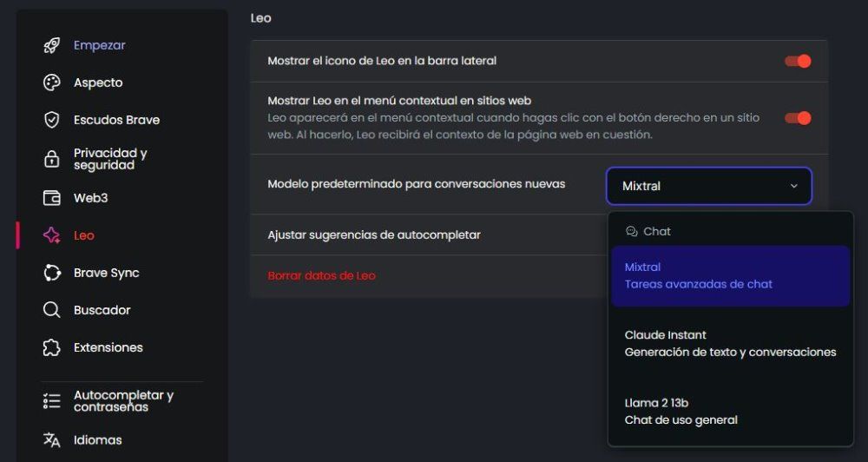868x462 pixels.
Task: Open the Leo settings section
Action: click(x=84, y=235)
